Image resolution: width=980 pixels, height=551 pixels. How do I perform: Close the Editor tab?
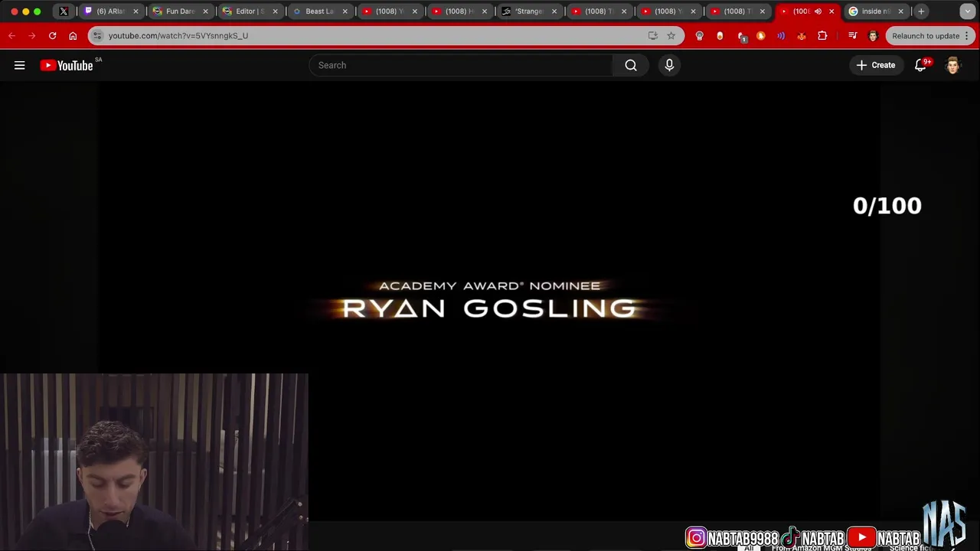click(275, 11)
